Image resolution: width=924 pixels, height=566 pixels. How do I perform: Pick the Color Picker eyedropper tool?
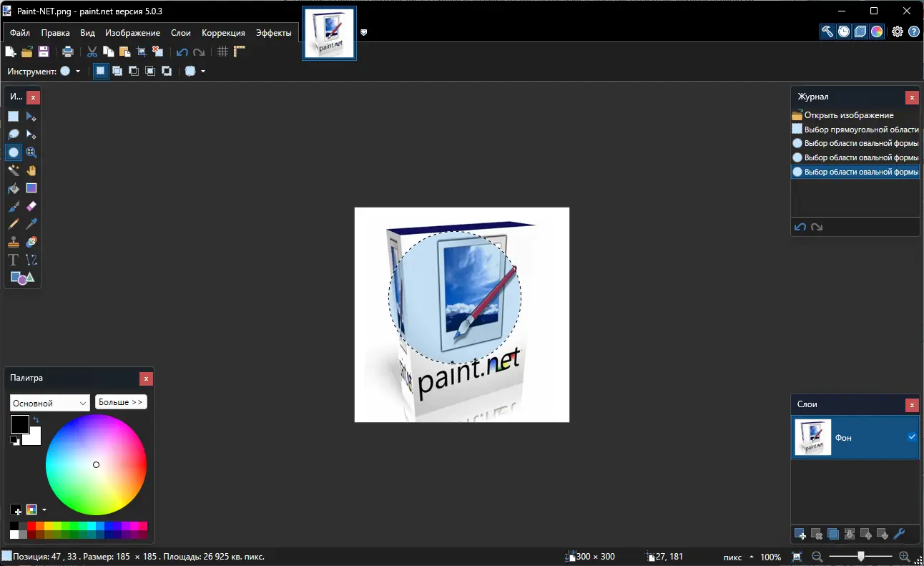[31, 224]
